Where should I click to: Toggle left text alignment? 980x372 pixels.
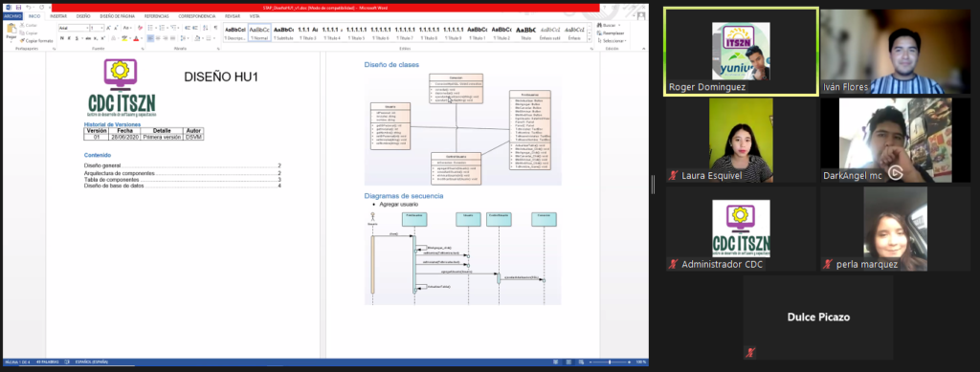click(150, 38)
